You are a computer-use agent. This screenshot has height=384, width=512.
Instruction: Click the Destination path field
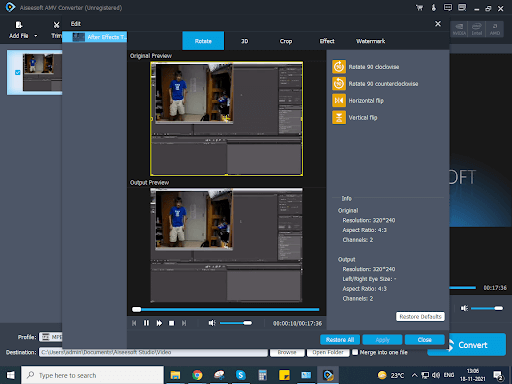tap(153, 352)
